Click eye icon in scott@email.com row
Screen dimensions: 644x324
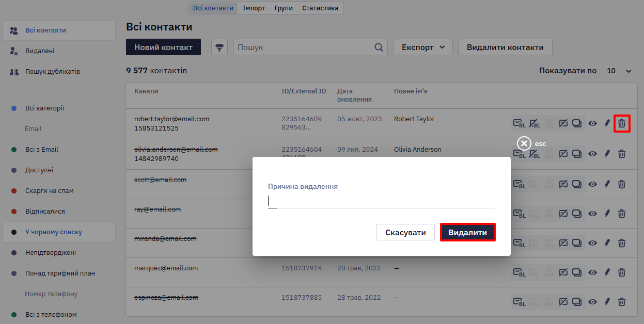point(593,184)
